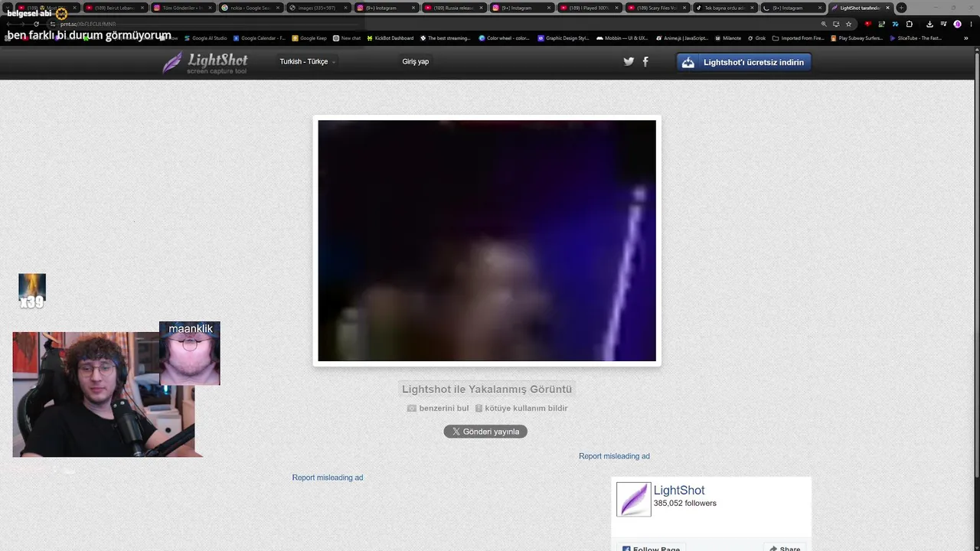Open The best streaming bookmark
This screenshot has width=980, height=551.
(446, 38)
